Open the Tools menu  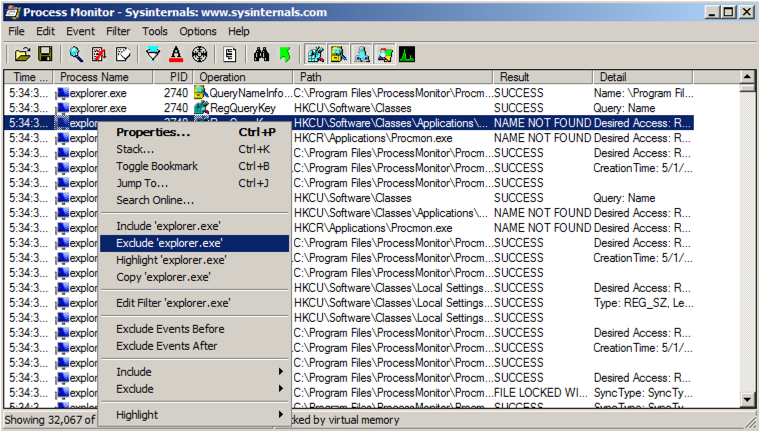point(155,31)
